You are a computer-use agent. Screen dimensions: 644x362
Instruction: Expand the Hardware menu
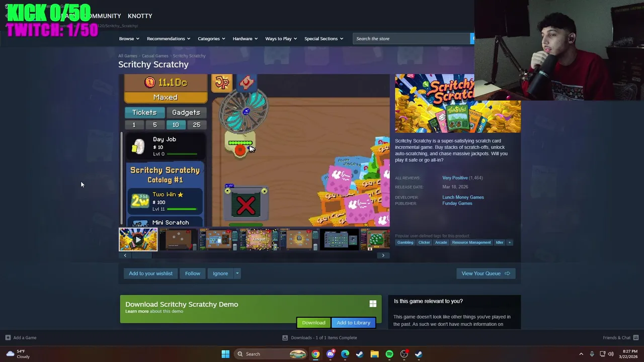[x=245, y=39]
